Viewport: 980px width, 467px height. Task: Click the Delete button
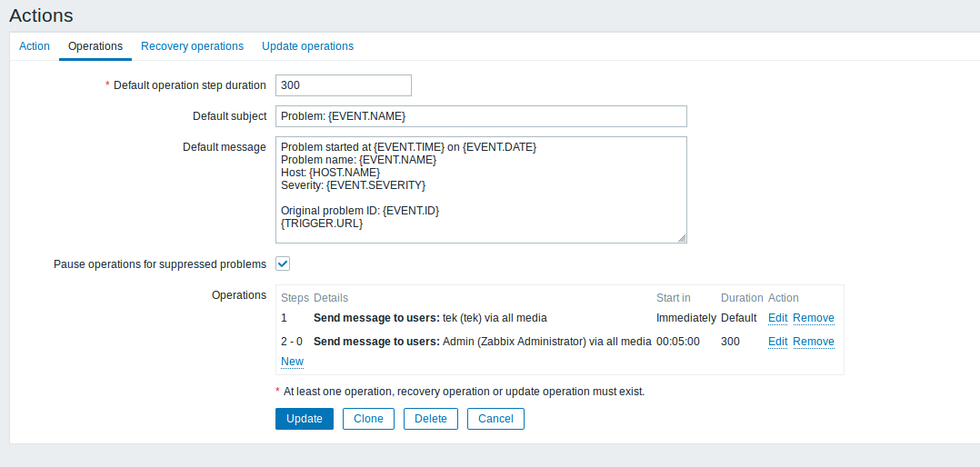(431, 419)
